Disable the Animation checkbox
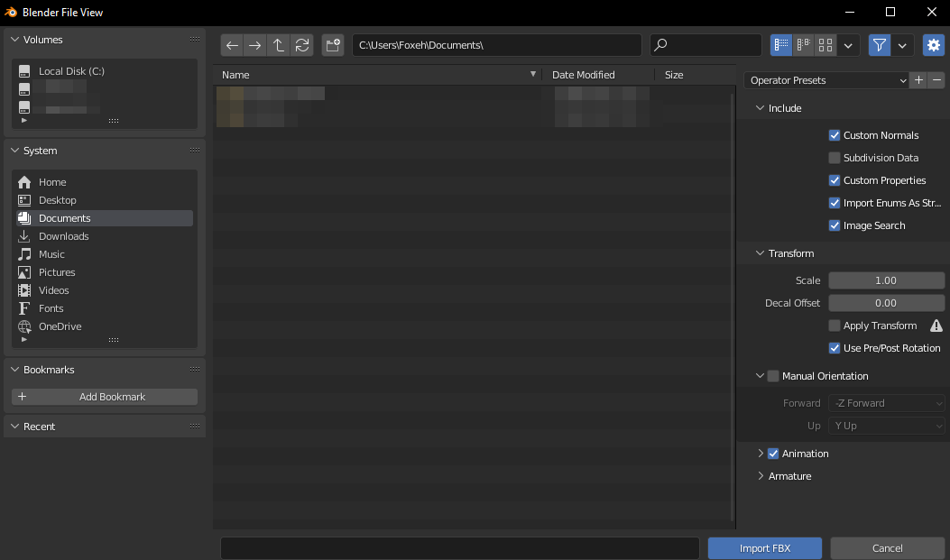Viewport: 950px width, 560px height. 773,454
